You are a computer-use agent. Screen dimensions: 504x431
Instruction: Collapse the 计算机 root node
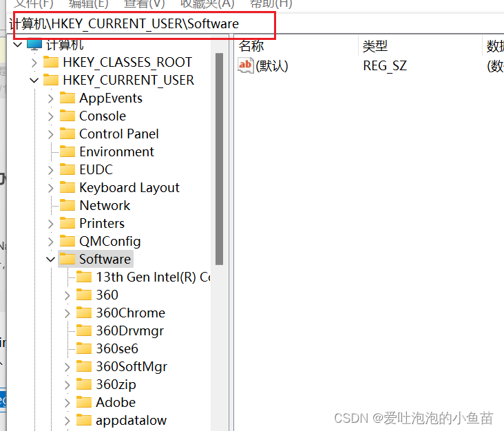[18, 45]
